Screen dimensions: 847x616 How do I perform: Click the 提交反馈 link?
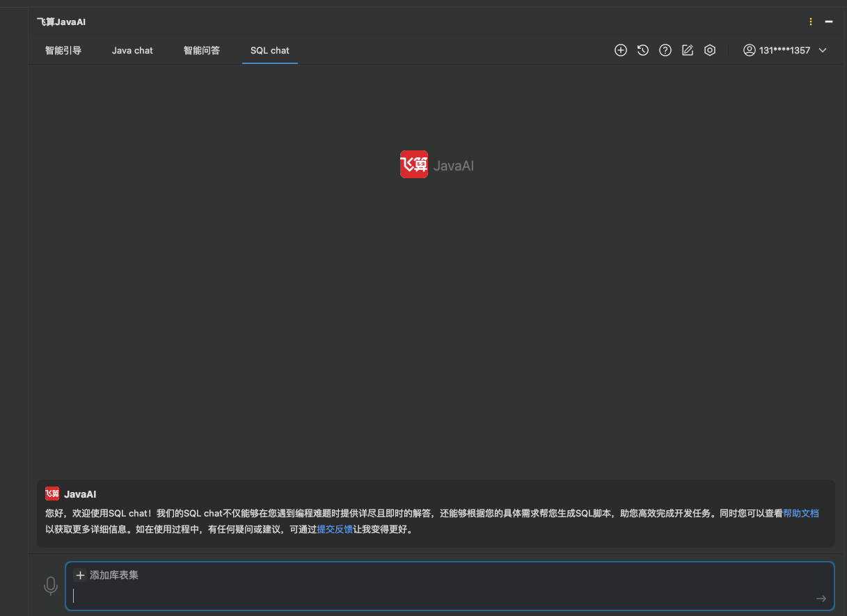click(335, 529)
